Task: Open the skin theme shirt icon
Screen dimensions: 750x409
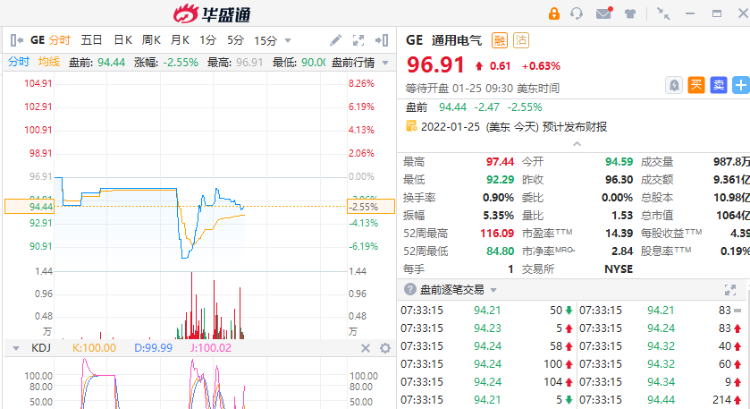Action: [630, 14]
